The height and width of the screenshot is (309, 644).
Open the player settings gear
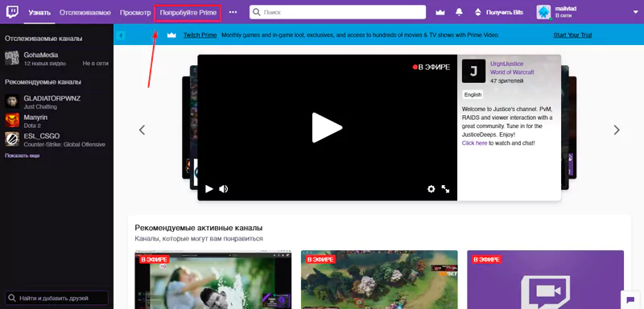coord(431,189)
